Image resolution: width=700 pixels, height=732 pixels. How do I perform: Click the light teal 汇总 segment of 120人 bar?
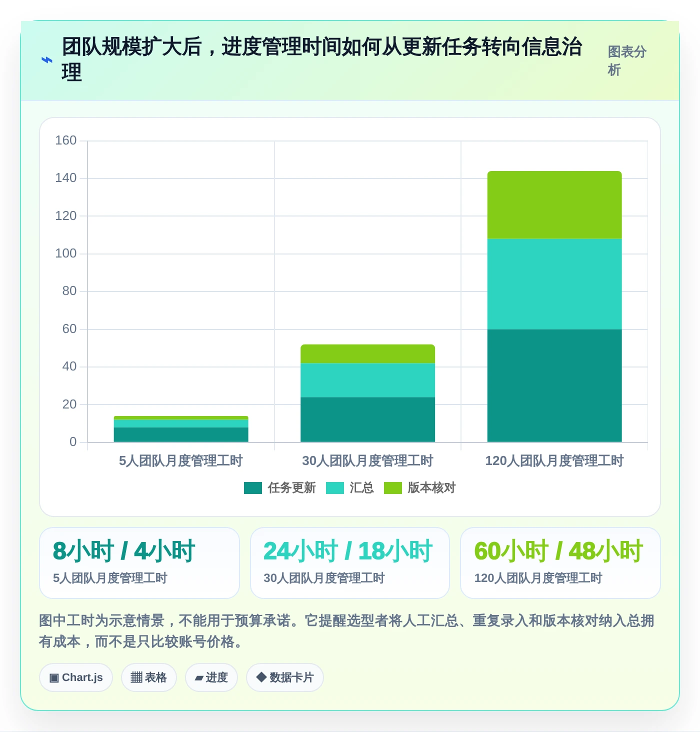[x=554, y=284]
